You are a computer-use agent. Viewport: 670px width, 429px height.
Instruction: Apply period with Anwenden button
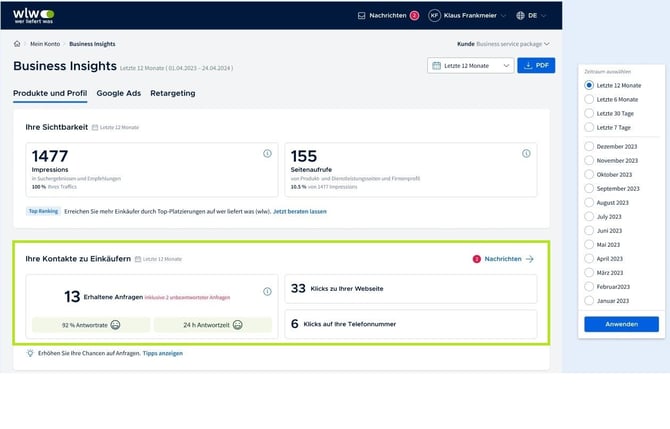coord(621,324)
